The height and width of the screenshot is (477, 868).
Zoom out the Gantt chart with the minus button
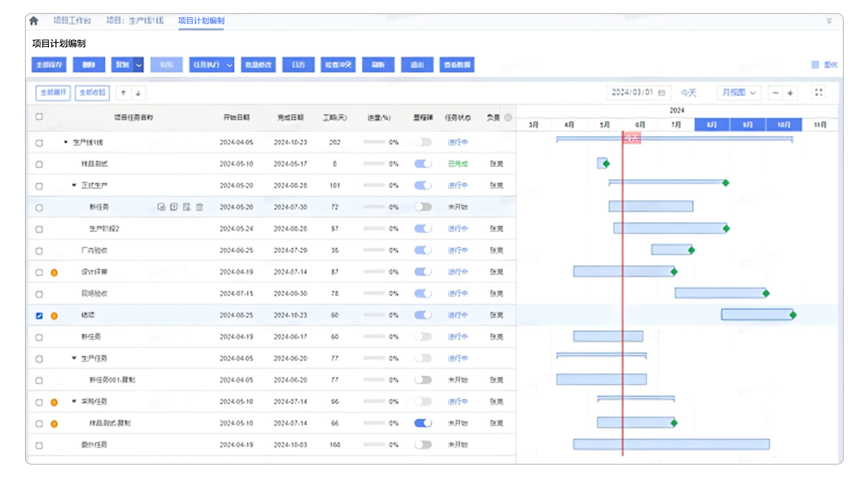[776, 93]
